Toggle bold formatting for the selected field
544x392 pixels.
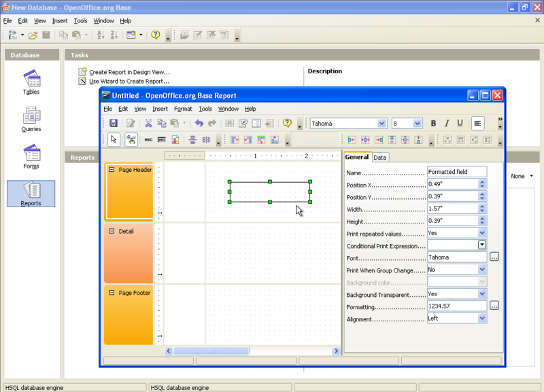pos(433,123)
